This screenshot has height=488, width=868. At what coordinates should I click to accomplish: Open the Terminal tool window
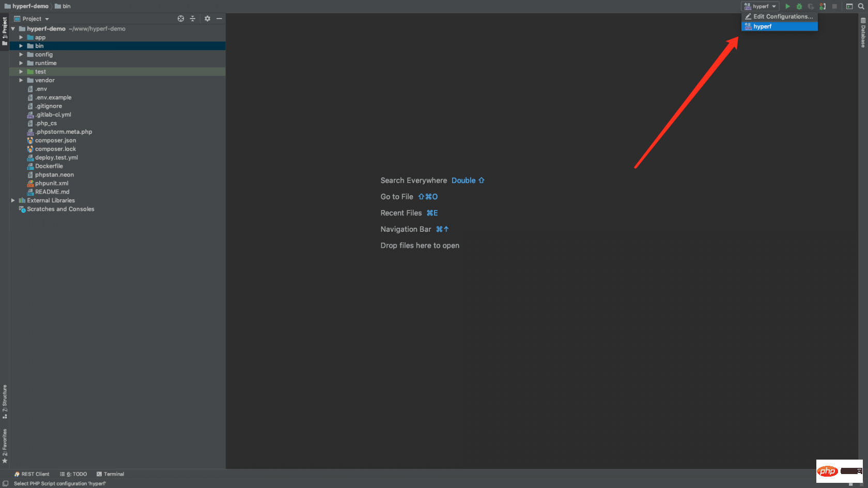point(110,474)
